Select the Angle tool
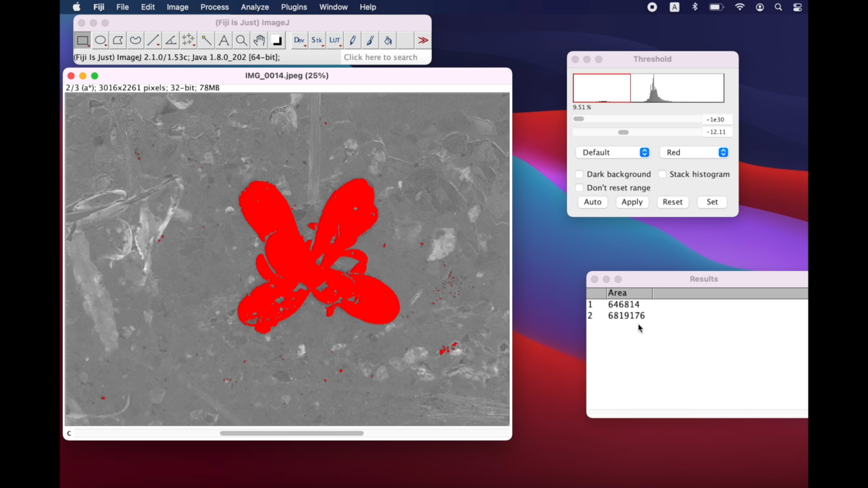868x488 pixels. (x=171, y=40)
